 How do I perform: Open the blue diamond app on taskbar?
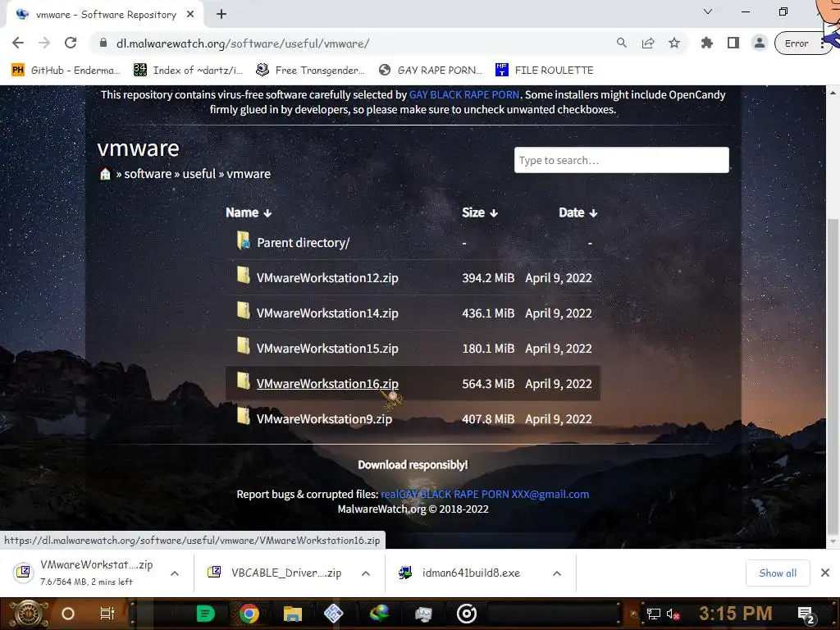pos(333,614)
